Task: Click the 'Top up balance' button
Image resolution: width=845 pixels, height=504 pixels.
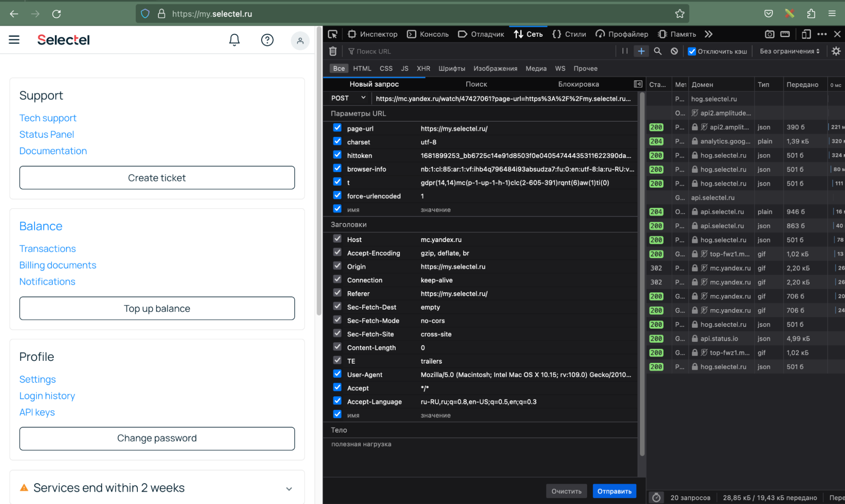Action: 157,308
